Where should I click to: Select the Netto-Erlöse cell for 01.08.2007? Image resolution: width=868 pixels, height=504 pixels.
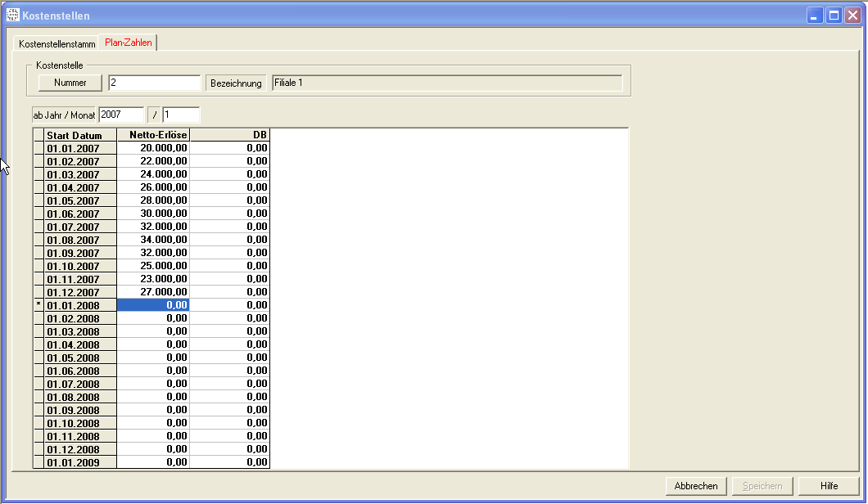point(153,240)
